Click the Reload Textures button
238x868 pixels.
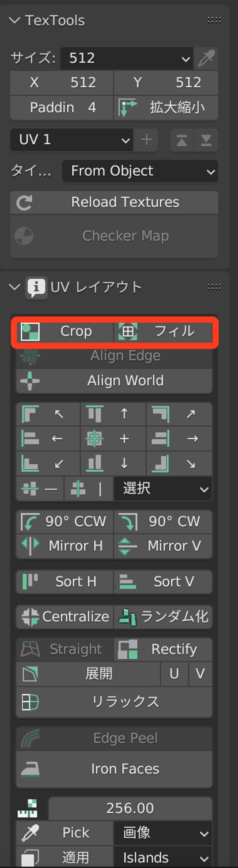[x=114, y=203]
